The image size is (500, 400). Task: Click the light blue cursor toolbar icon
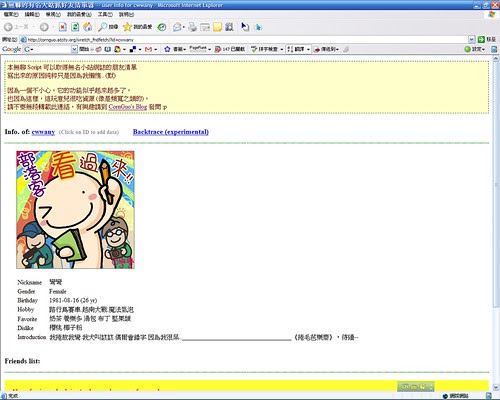258,27
